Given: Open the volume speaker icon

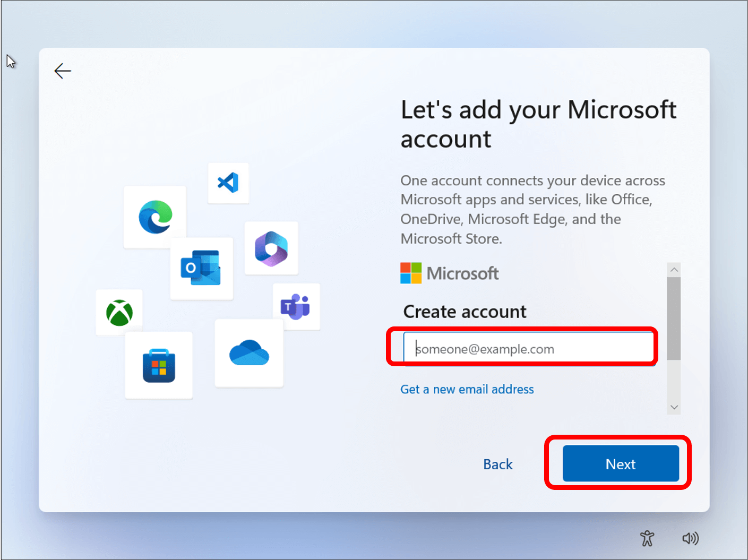Looking at the screenshot, I should click(x=690, y=538).
